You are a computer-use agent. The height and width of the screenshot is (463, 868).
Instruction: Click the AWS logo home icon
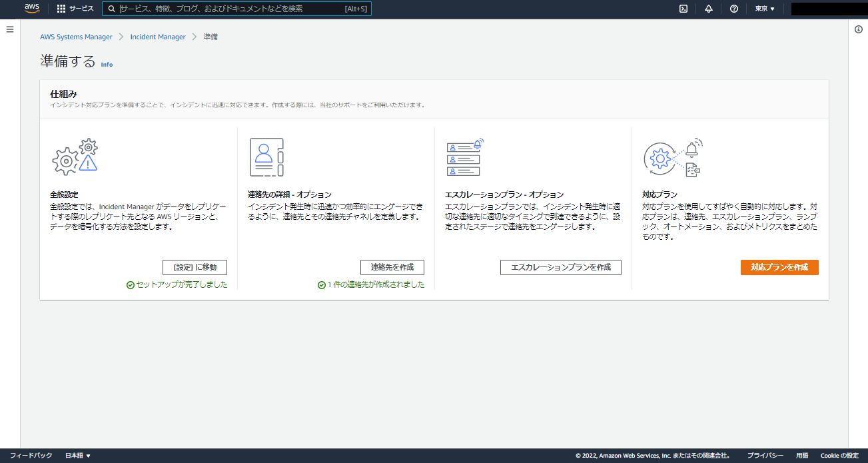32,9
